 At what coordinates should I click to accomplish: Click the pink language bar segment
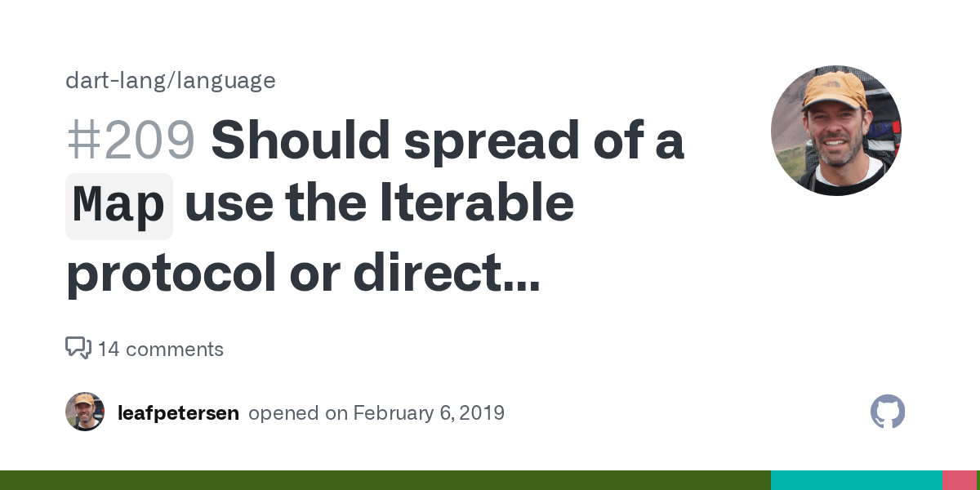[x=960, y=480]
